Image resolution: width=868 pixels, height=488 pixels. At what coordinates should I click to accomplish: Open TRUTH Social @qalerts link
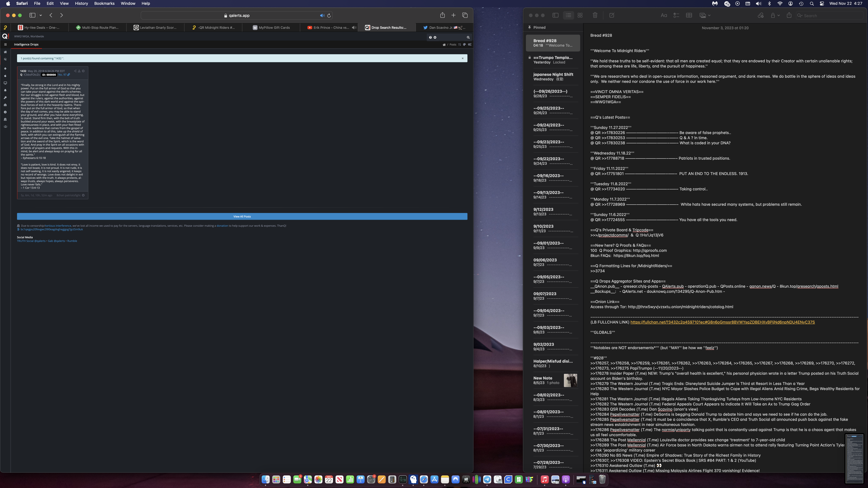tap(31, 241)
